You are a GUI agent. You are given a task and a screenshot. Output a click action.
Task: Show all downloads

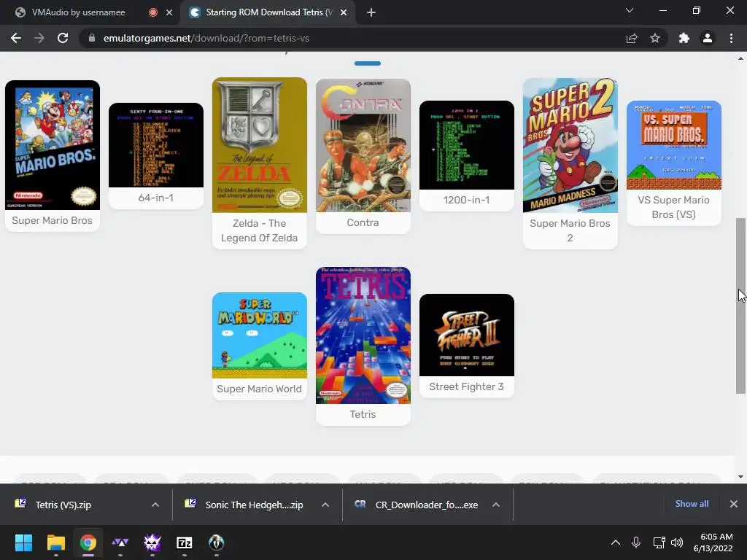(x=692, y=504)
